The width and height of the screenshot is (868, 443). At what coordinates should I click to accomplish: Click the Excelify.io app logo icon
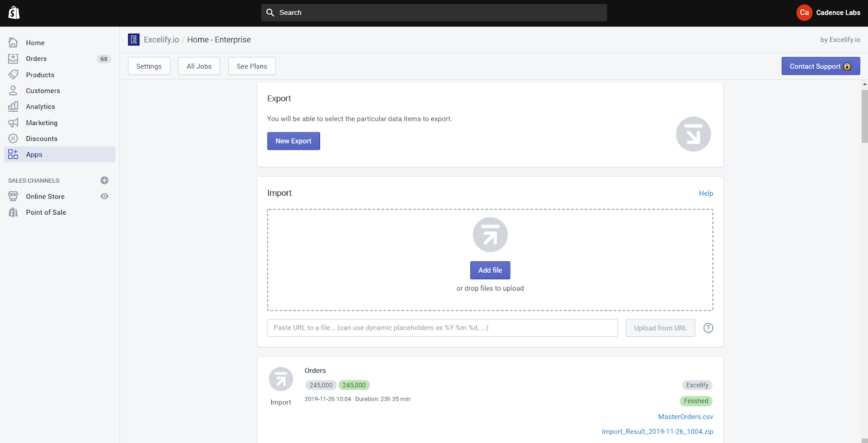133,40
